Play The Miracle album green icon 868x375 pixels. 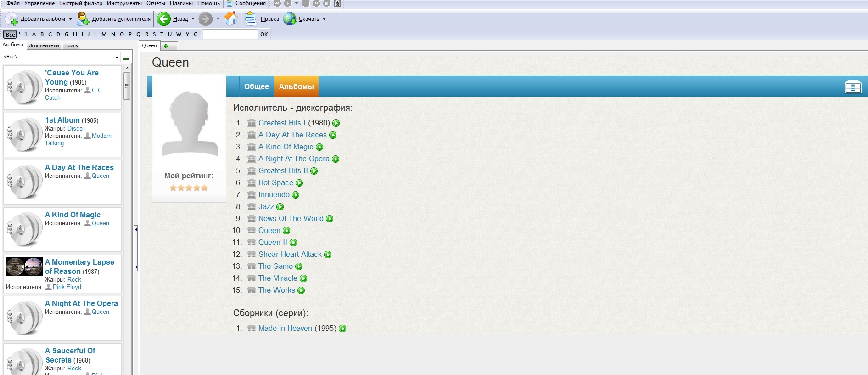tap(303, 278)
